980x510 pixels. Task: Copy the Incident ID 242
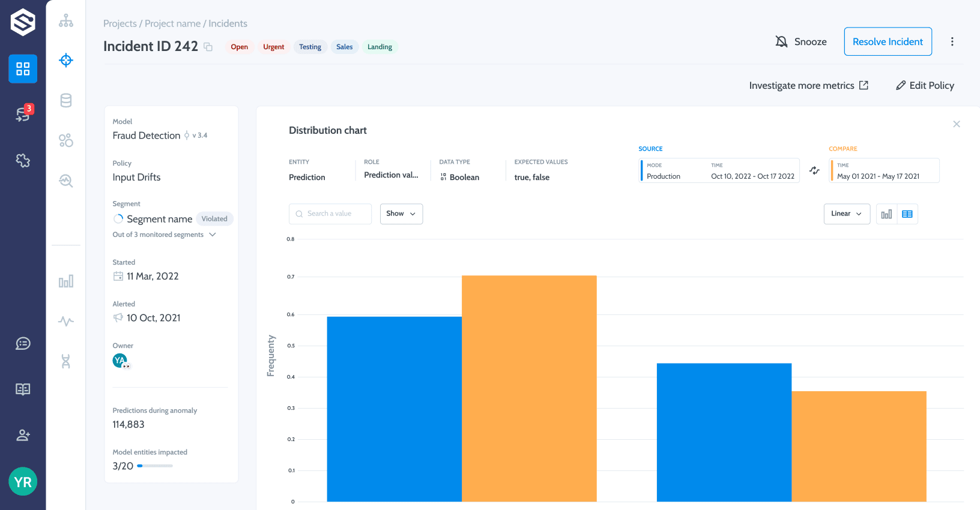[208, 47]
